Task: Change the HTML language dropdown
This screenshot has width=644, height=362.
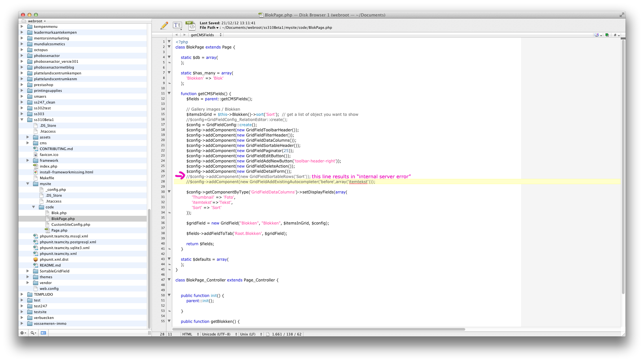Action: 190,334
